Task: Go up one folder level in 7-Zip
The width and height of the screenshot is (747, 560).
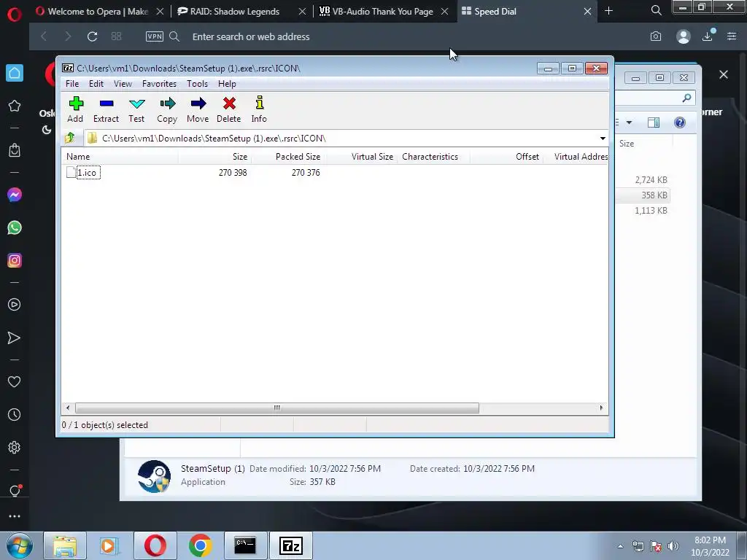Action: point(70,138)
